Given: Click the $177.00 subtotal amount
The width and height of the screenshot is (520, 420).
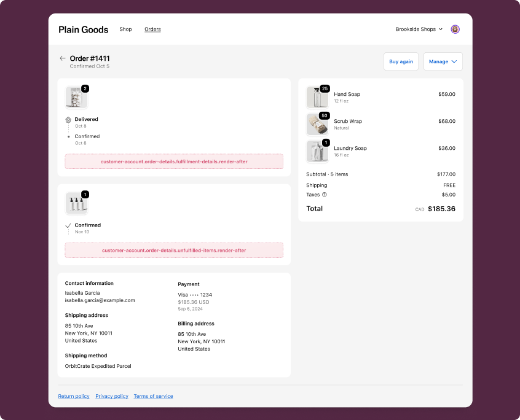Looking at the screenshot, I should pyautogui.click(x=446, y=174).
